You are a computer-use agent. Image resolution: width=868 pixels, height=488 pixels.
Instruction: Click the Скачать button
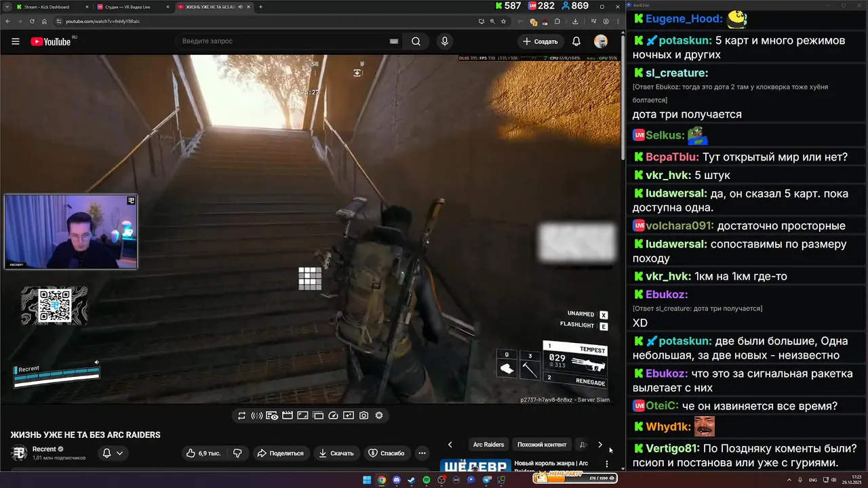pos(337,453)
